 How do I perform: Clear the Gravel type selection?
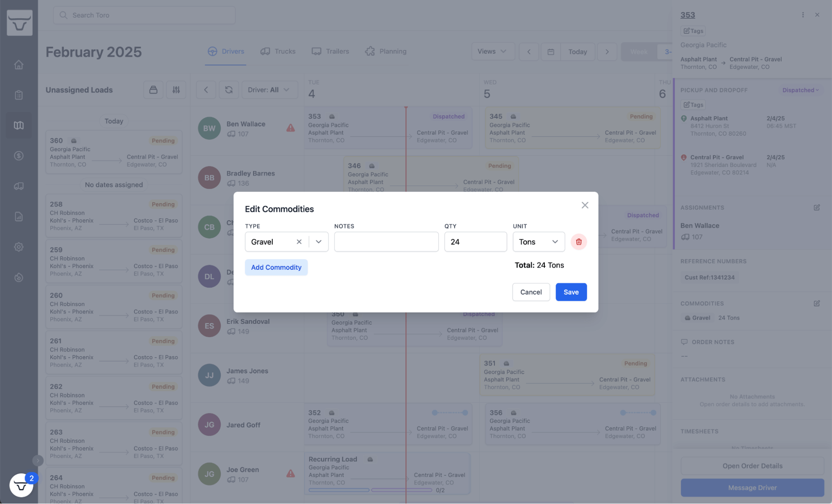299,242
